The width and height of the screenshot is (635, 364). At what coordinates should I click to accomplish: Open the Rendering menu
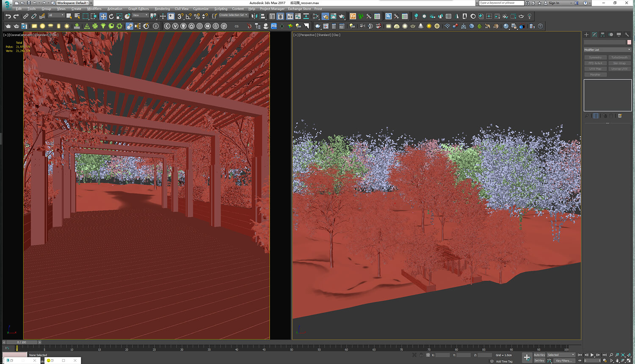162,9
